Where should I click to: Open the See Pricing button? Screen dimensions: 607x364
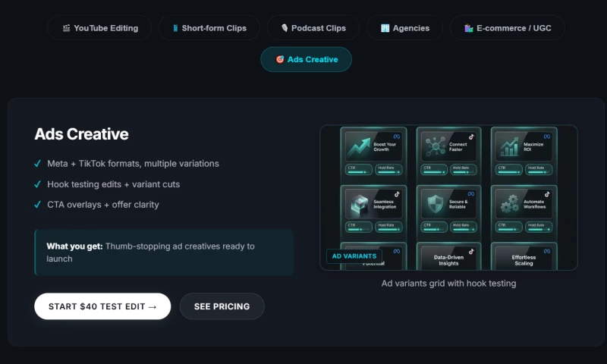[x=222, y=306]
